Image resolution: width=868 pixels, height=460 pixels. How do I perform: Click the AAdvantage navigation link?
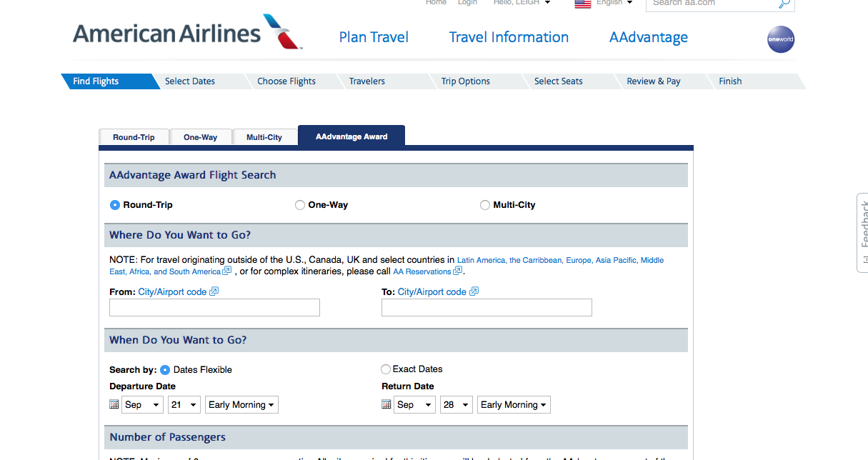click(x=648, y=37)
